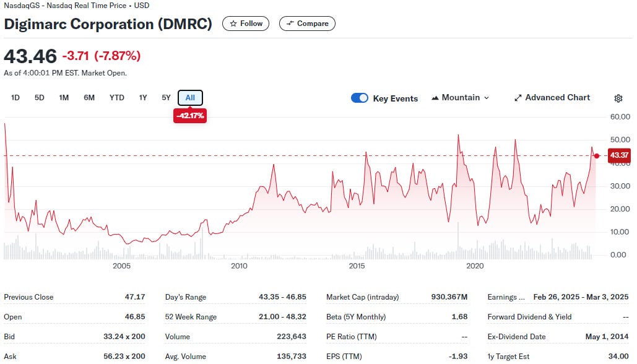Click the Digimarc Corporation (DMRC) heading
This screenshot has height=364, width=637.
[x=108, y=24]
